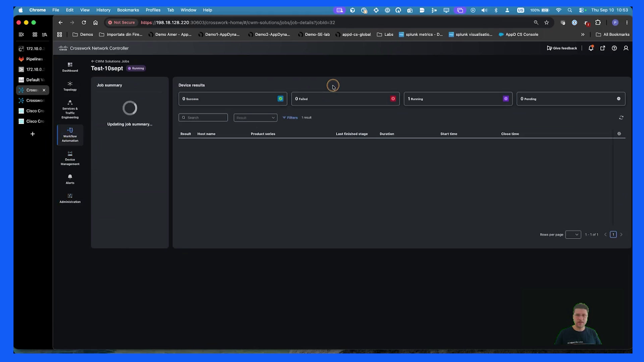Open the Alerts sidebar section
Image resolution: width=644 pixels, height=362 pixels.
(x=70, y=179)
